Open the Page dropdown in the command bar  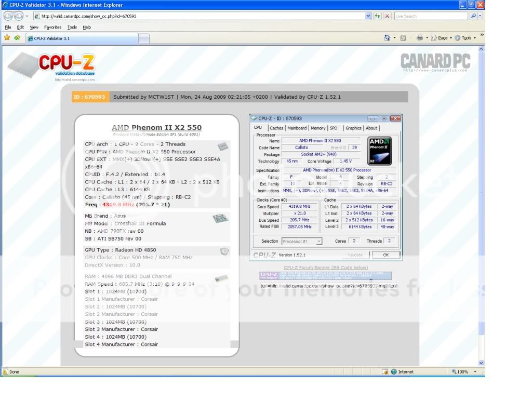[442, 38]
